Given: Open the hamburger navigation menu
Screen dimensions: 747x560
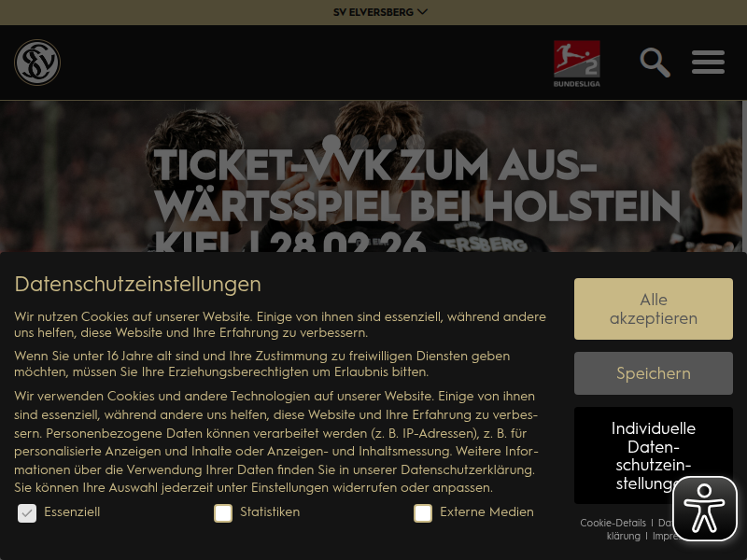Looking at the screenshot, I should (x=708, y=62).
